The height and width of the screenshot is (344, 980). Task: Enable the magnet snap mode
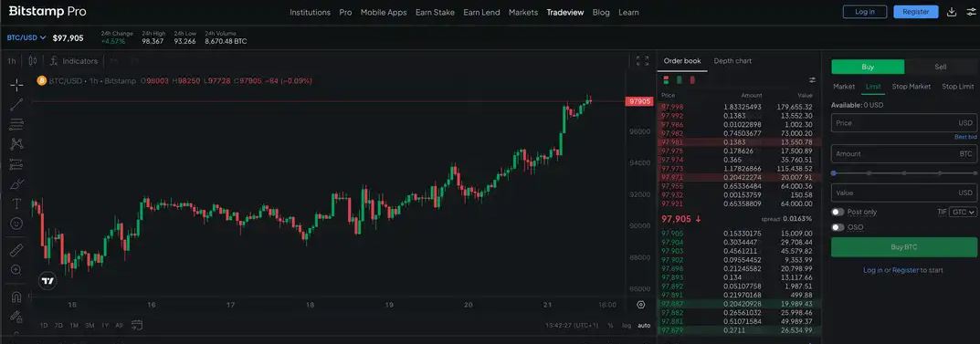point(16,297)
